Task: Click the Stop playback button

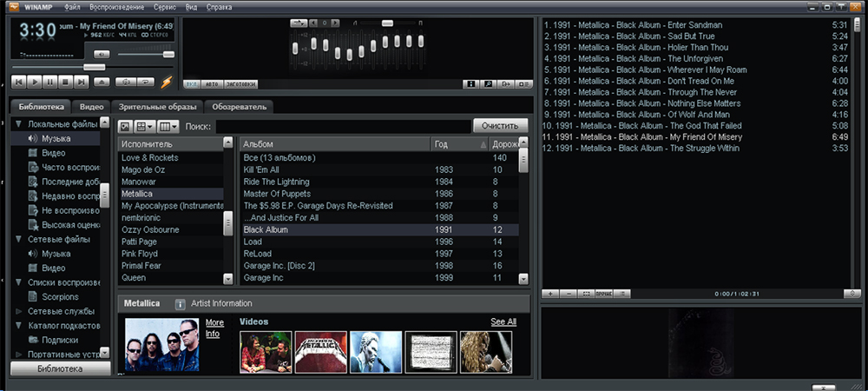Action: 65,82
